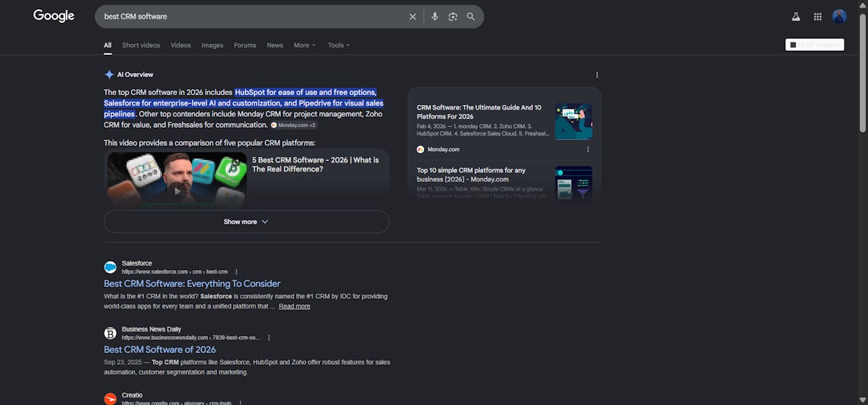
Task: Open the Google account avatar
Action: click(839, 17)
